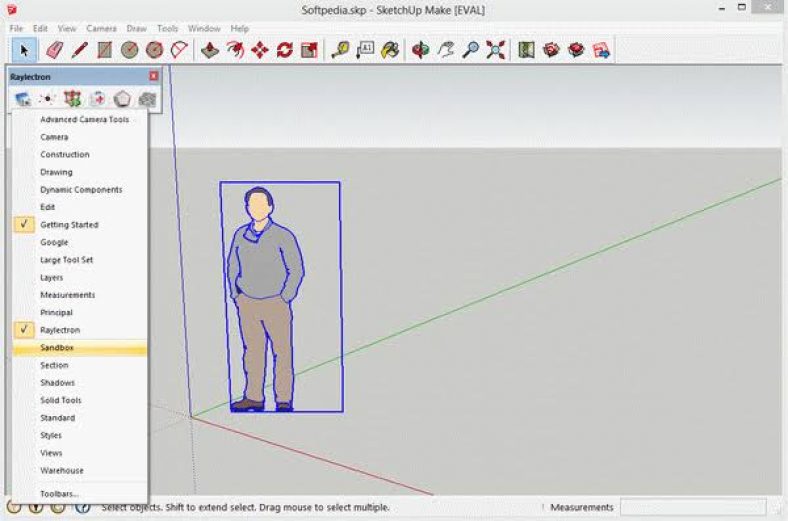Open the Draw menu
Screen dimensions: 788x521
tap(136, 29)
